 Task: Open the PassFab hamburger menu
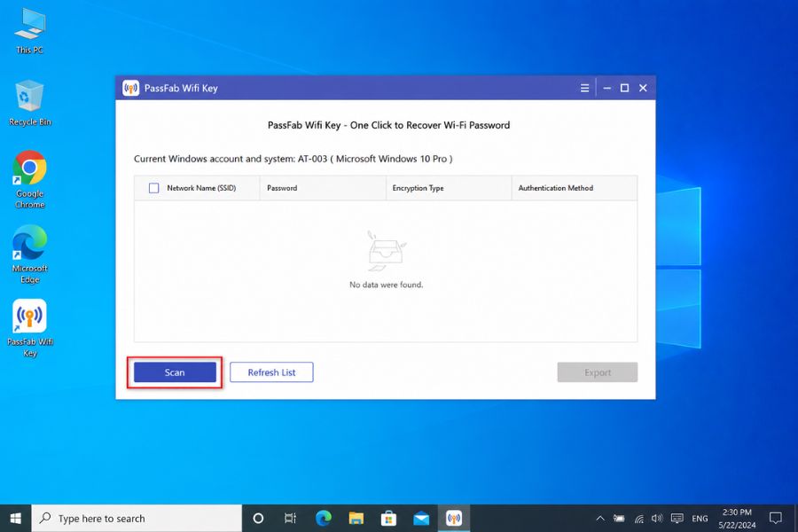[585, 88]
